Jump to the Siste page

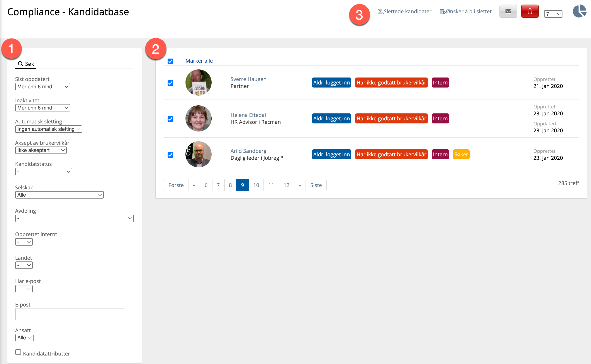point(316,185)
